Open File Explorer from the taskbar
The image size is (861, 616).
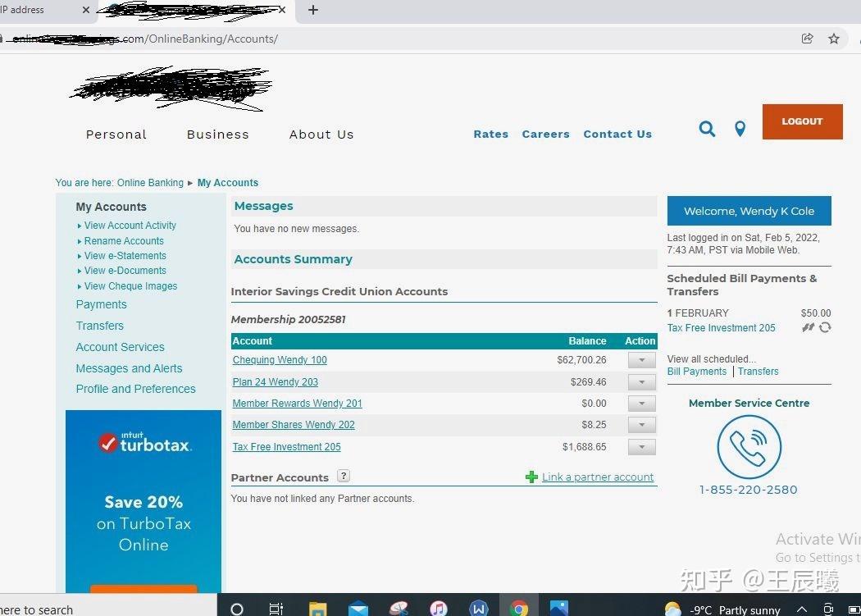coord(317,609)
